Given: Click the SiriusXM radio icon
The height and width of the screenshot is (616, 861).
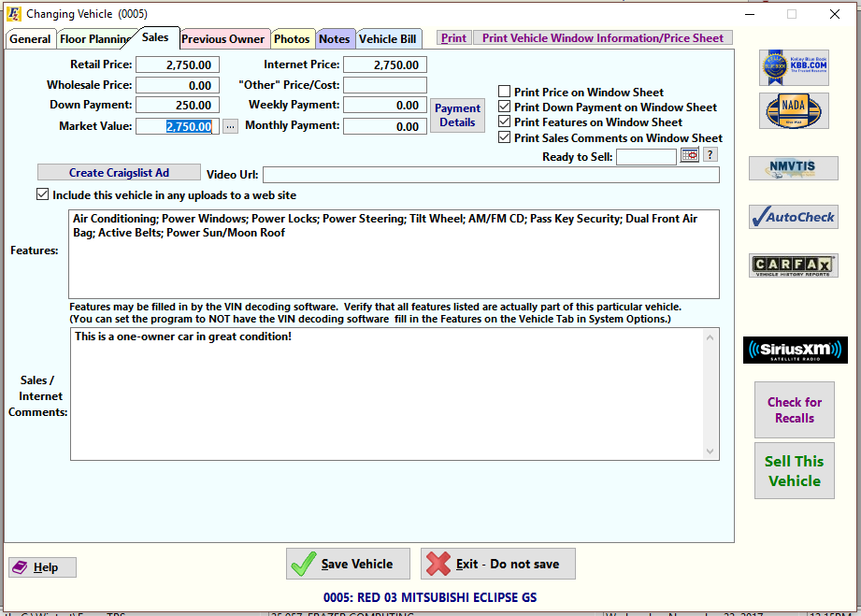Looking at the screenshot, I should coord(793,350).
